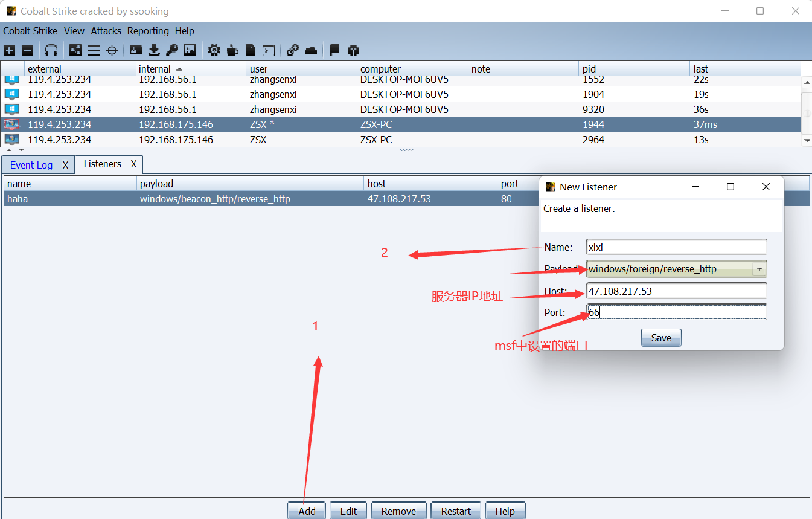Sort sessions by user column header
812x519 pixels.
[x=302, y=69]
